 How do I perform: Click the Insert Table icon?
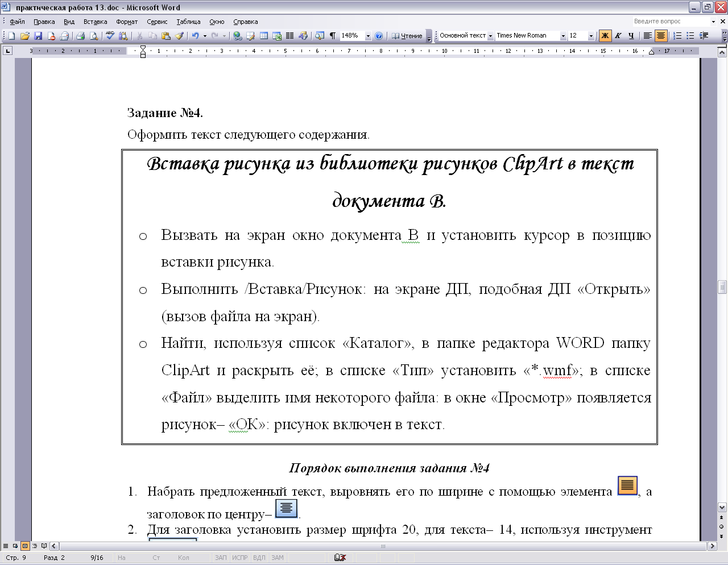pyautogui.click(x=264, y=36)
